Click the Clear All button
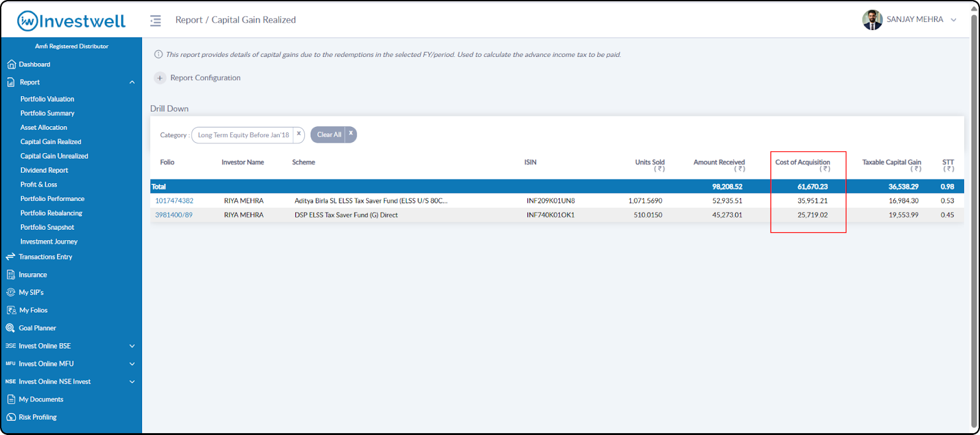The image size is (980, 435). [329, 135]
